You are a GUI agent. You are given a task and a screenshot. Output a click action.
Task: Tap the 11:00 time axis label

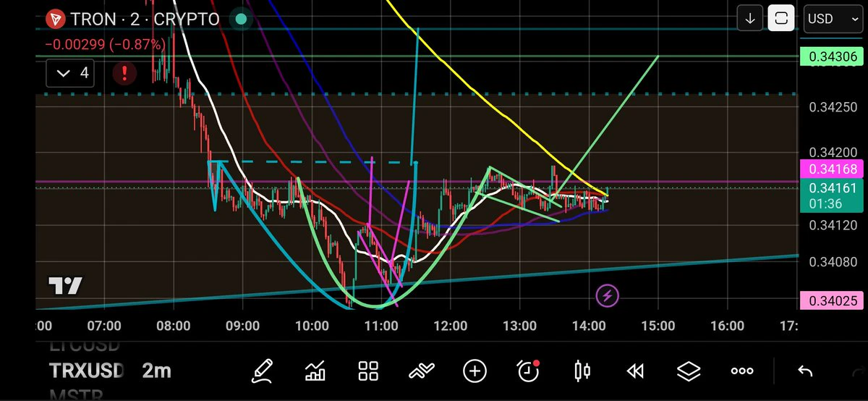pos(380,326)
